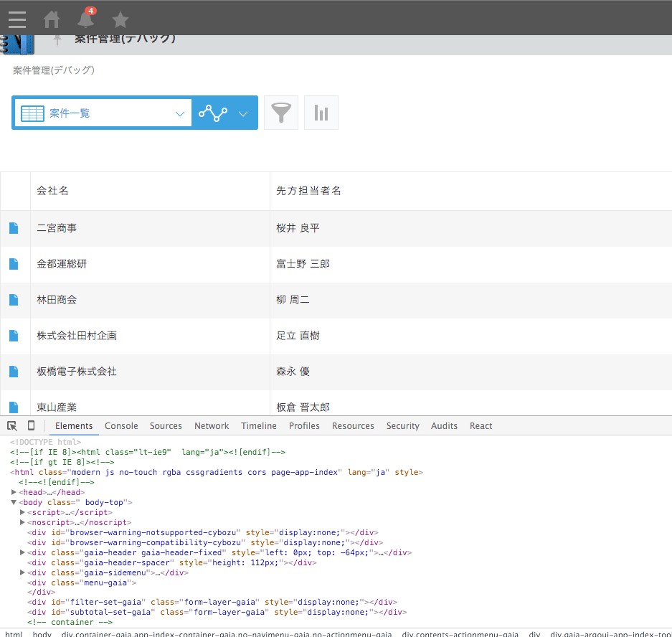The height and width of the screenshot is (637, 672).
Task: Open the hamburger side menu
Action: 17,19
